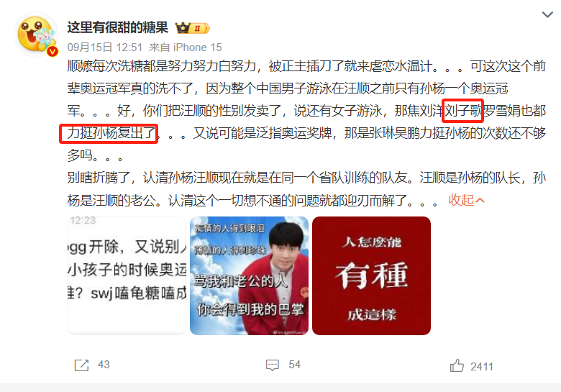Viewport: 561px width, 392px height.
Task: Open the red 有種 image thumbnail
Action: point(371,275)
